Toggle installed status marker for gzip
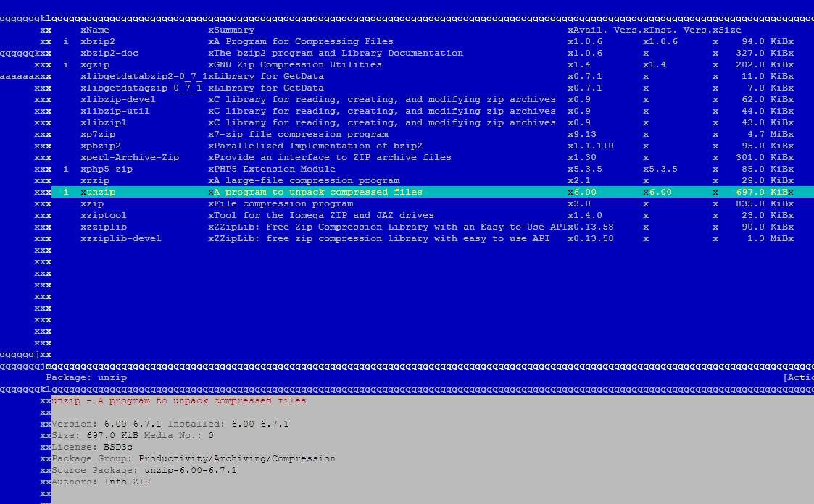 tap(66, 64)
